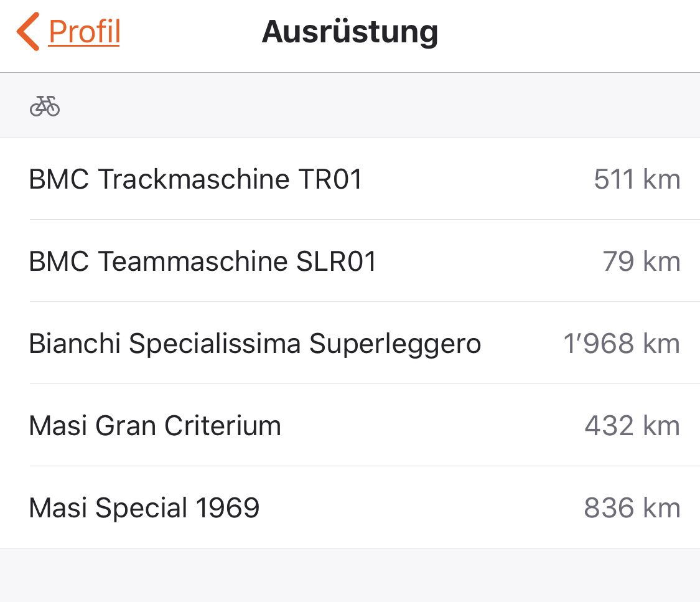Screen dimensions: 700x602
Task: Click the 836 km distance value
Action: 632,508
